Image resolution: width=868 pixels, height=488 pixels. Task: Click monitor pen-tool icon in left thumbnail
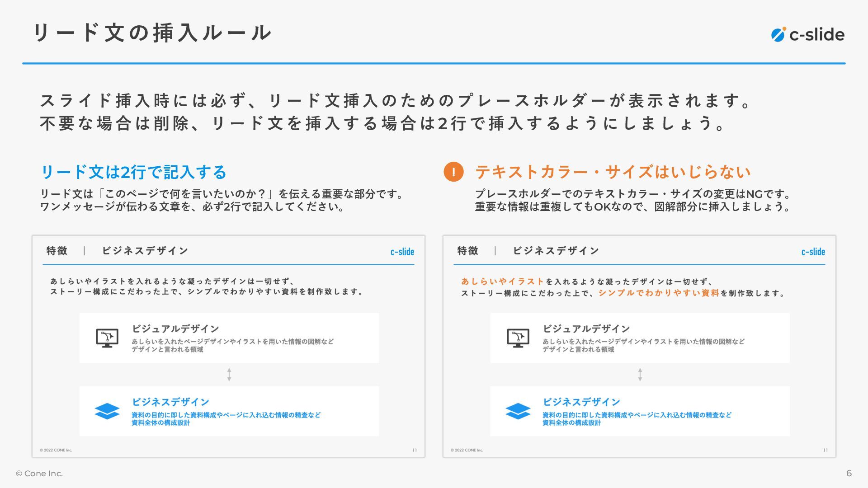click(107, 338)
